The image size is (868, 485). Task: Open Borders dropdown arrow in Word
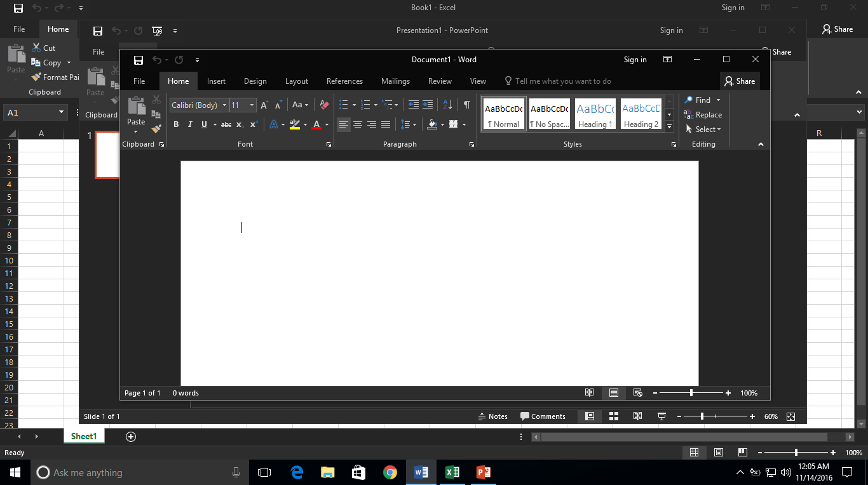tap(464, 124)
